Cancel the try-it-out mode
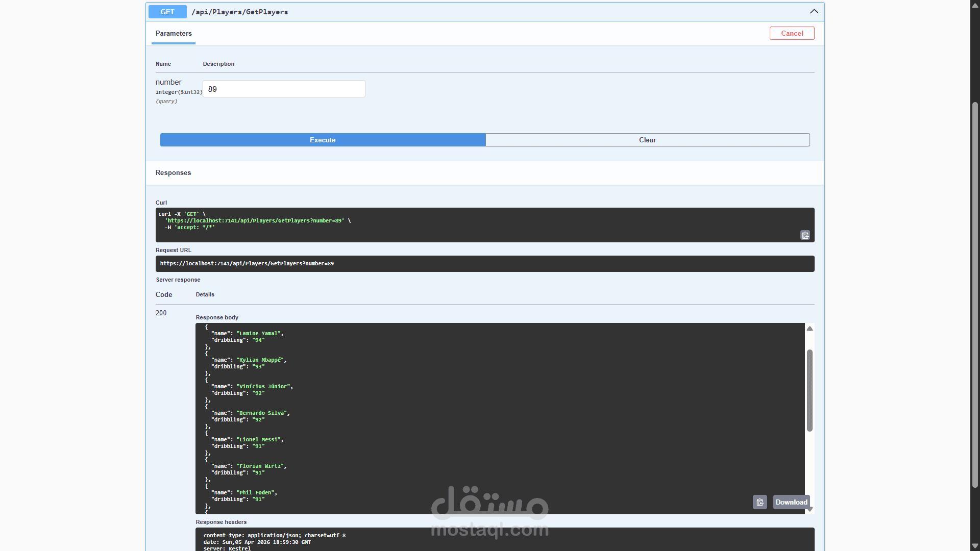This screenshot has height=551, width=980. (x=792, y=34)
